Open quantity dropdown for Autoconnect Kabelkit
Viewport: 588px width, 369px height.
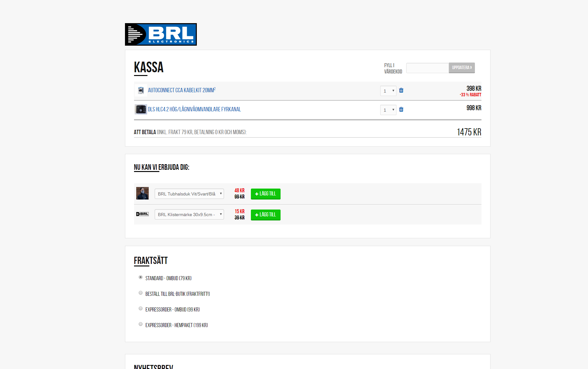[x=388, y=91]
